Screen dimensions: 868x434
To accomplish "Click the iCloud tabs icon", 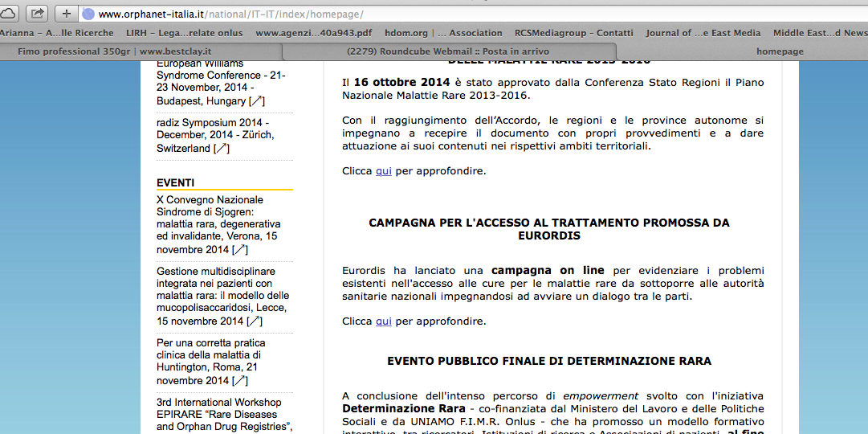I will point(8,14).
